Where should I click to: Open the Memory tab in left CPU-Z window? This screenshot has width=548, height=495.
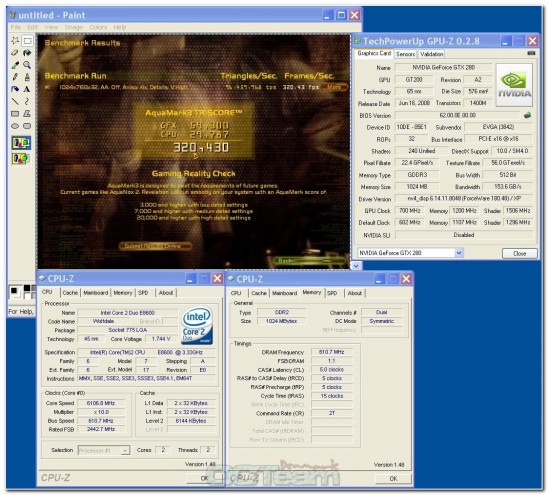(x=123, y=293)
